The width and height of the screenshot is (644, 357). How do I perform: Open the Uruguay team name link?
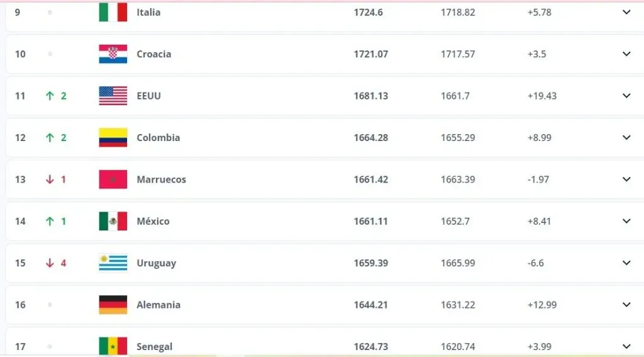(x=156, y=263)
